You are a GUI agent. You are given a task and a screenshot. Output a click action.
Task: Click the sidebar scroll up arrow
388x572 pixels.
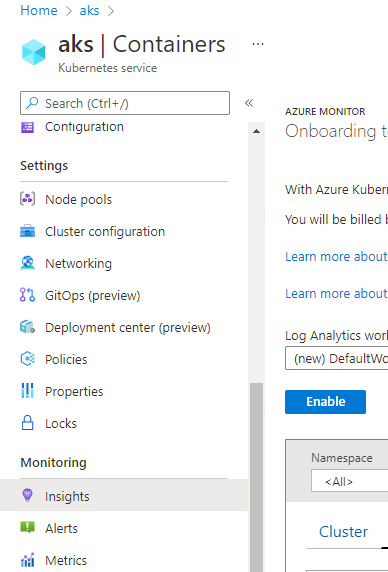coord(256,131)
